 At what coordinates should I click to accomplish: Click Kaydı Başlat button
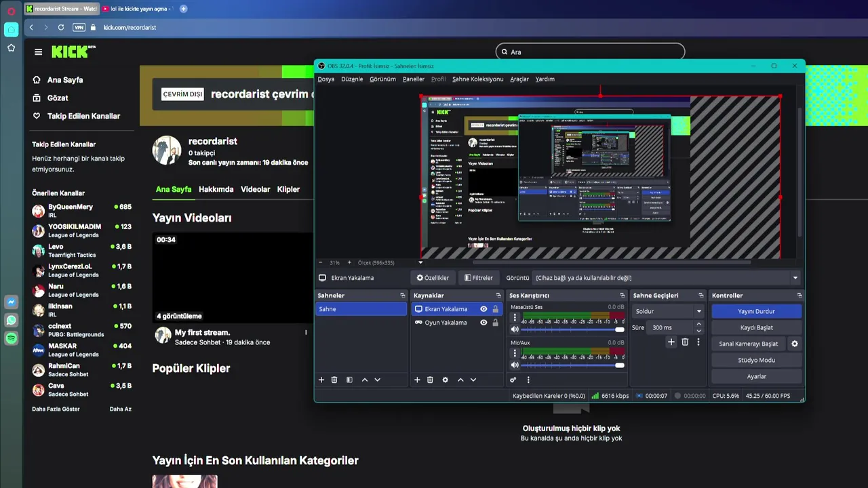756,327
